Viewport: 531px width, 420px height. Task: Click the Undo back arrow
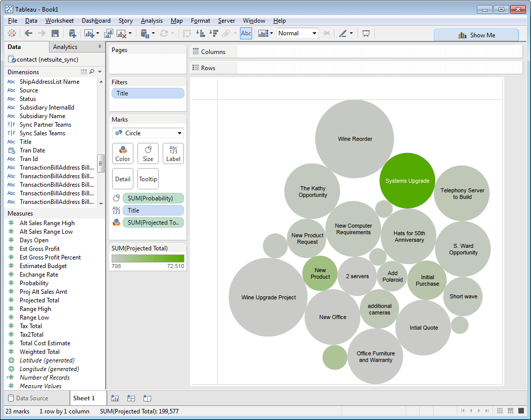pos(28,33)
